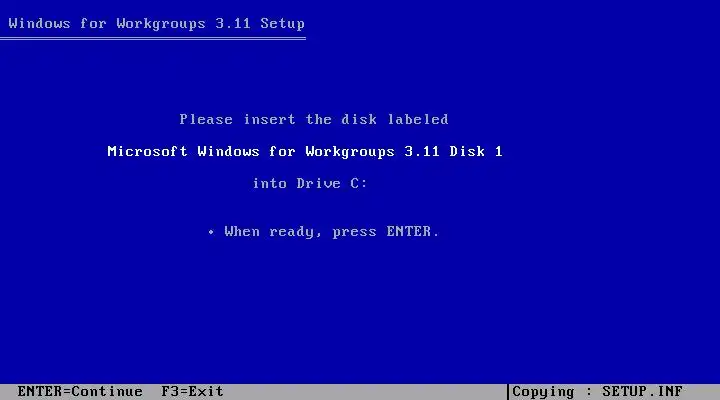Click the highlighted "Microsoft Windows for Workgroups" disk name

251,152
